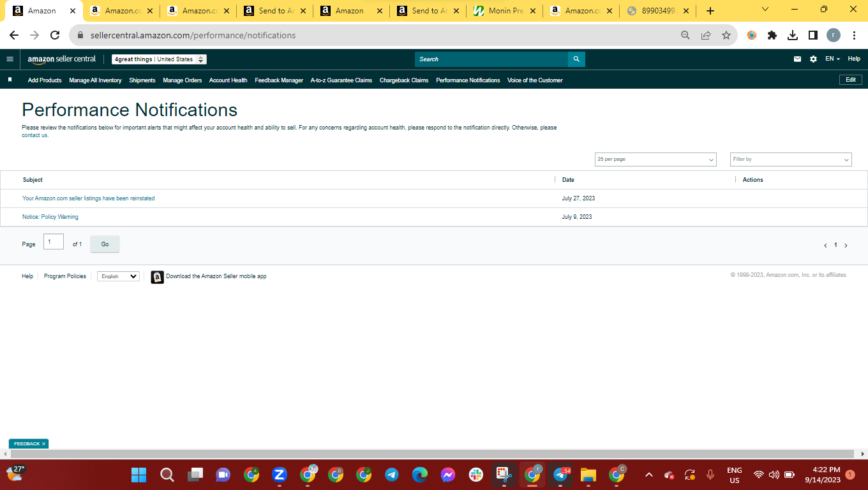Open Slack from the taskbar
This screenshot has height=490, width=868.
coord(475,475)
